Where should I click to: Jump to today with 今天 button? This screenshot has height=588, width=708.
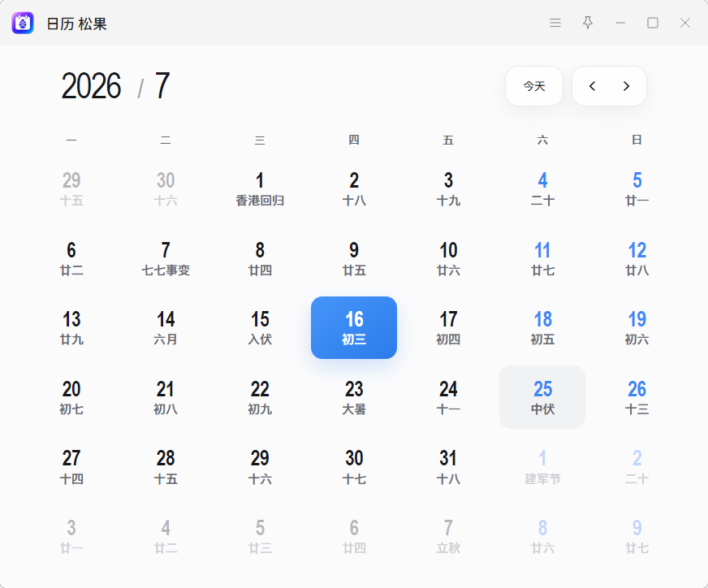point(534,86)
